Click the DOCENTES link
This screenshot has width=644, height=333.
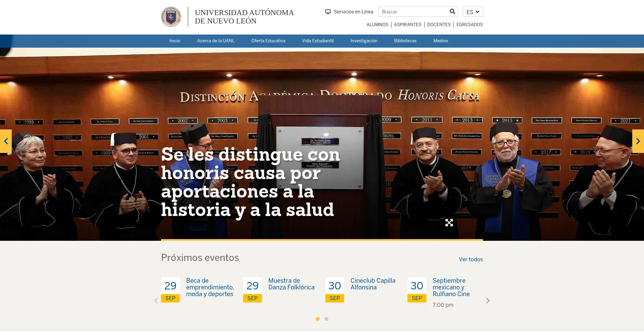(439, 25)
